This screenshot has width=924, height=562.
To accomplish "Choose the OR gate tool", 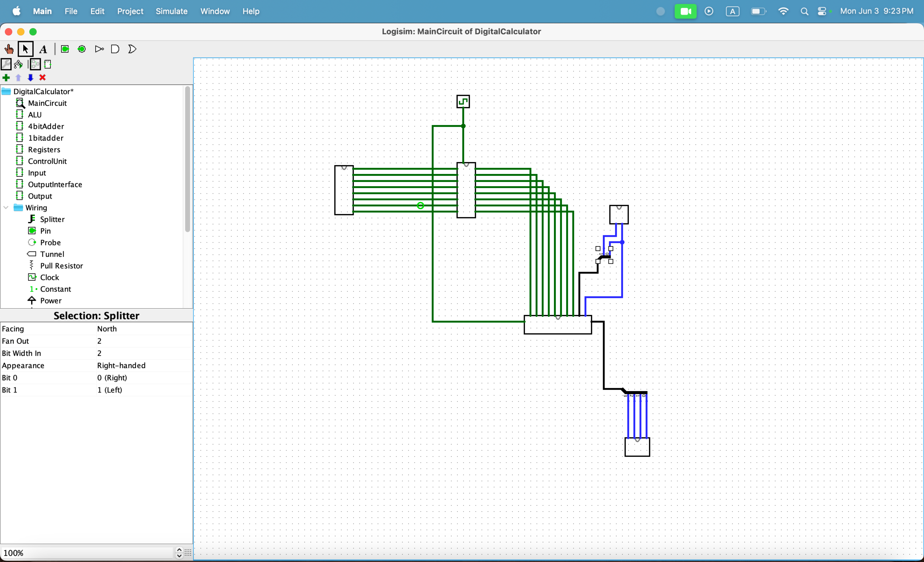I will tap(132, 49).
